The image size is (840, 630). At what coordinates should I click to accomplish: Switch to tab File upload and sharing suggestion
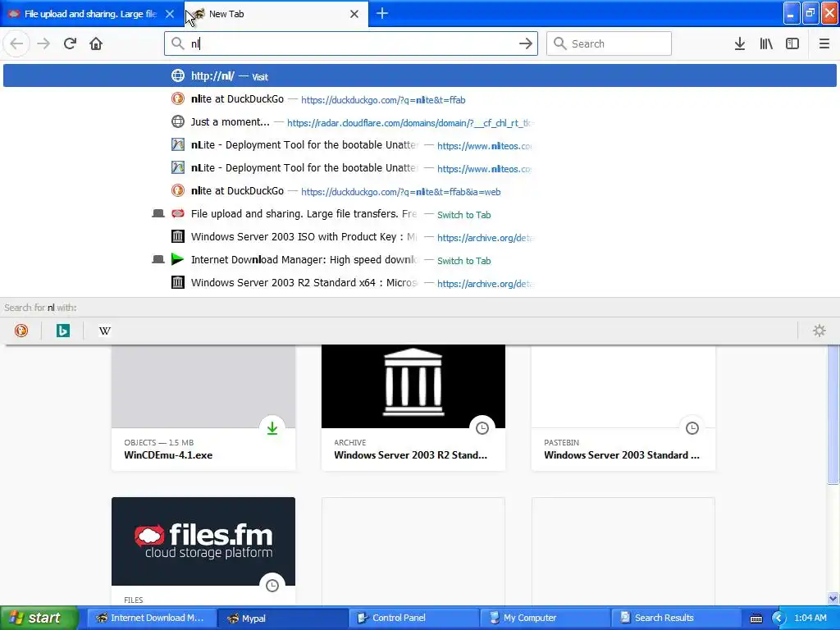pyautogui.click(x=419, y=214)
